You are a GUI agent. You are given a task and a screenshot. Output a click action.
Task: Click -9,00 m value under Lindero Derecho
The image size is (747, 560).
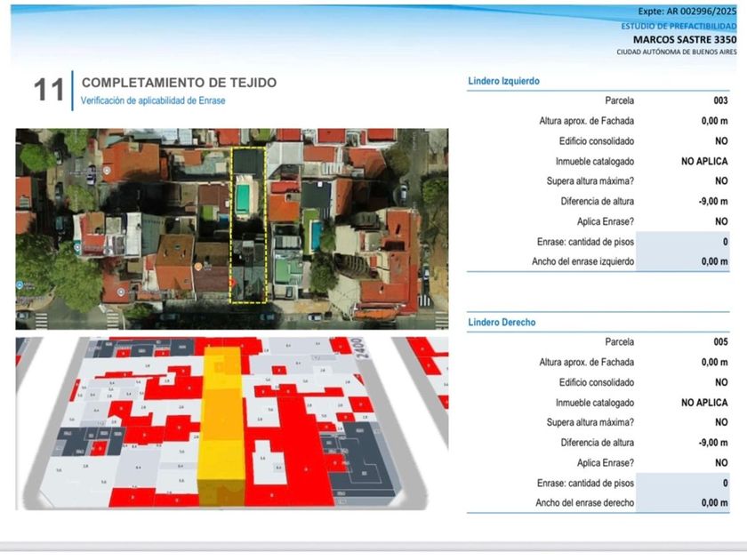713,443
